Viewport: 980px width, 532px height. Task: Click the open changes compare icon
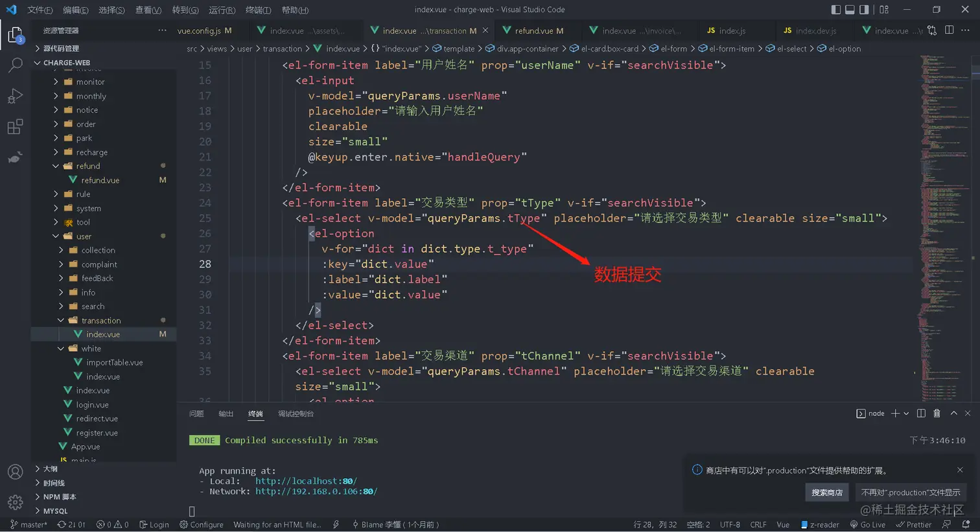[x=932, y=30]
